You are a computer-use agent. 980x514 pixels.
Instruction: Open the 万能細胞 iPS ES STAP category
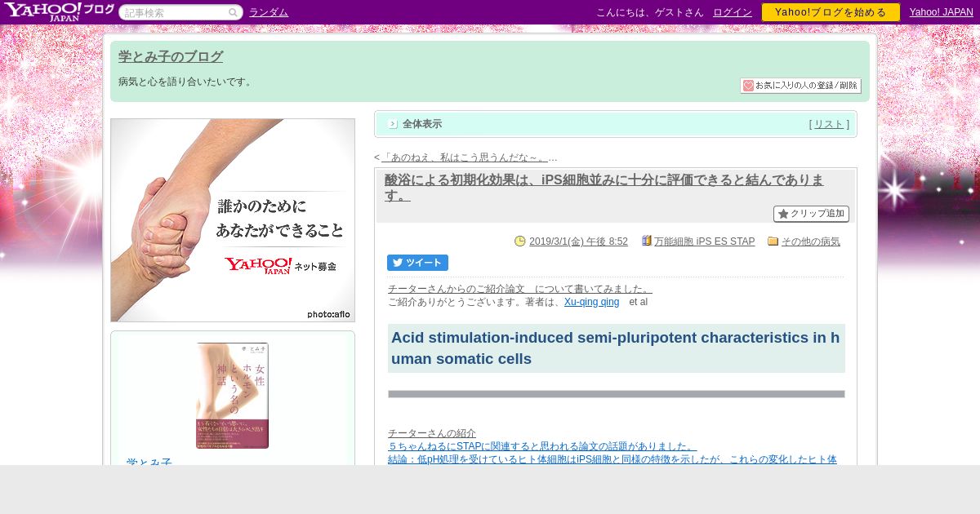click(704, 241)
